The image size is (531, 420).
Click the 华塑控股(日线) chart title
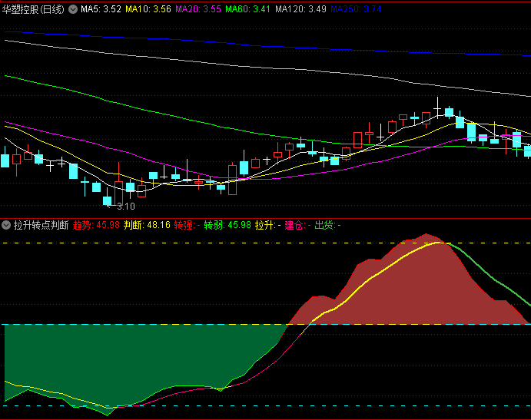click(33, 9)
